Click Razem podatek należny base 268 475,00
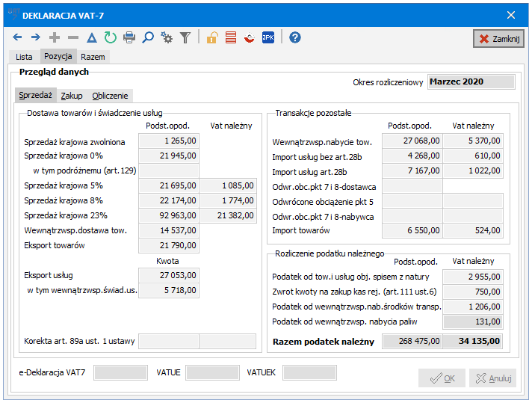 412,341
